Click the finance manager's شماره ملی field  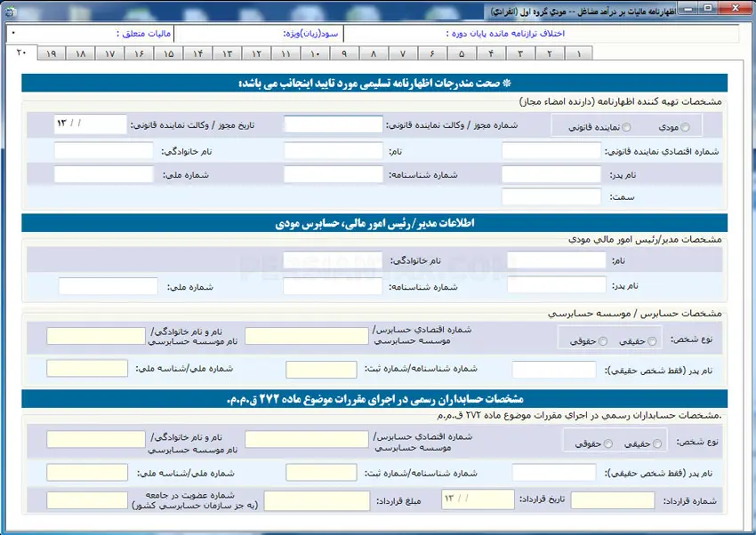point(108,286)
